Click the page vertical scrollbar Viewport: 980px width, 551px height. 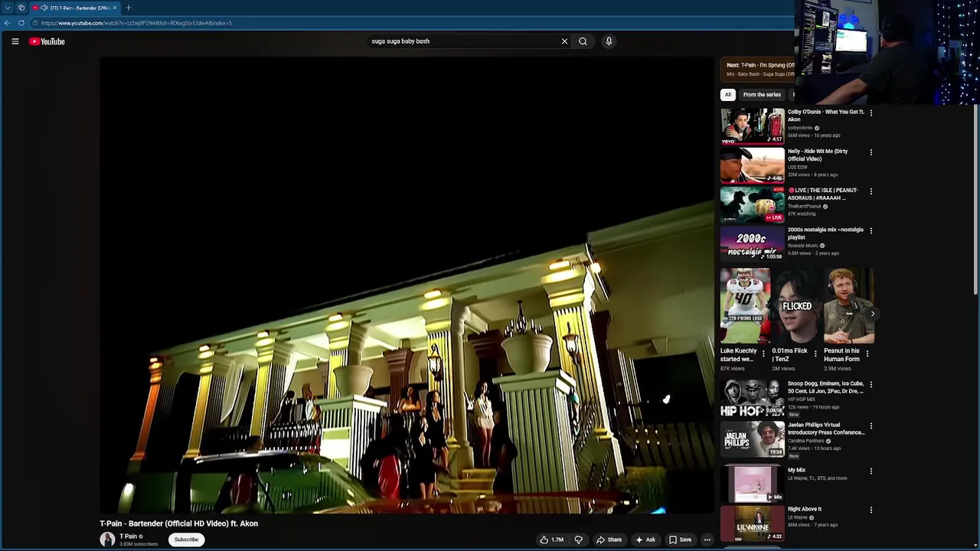[x=975, y=199]
